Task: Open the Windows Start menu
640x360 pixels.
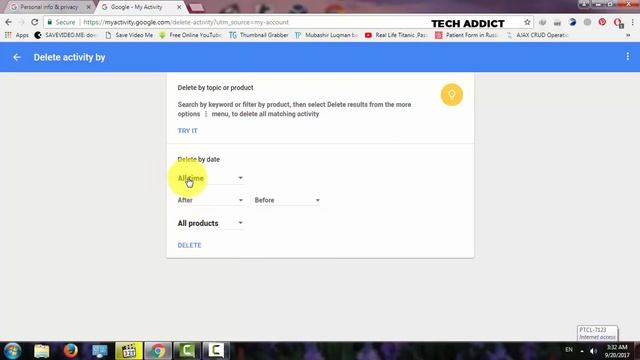Action: pyautogui.click(x=12, y=351)
